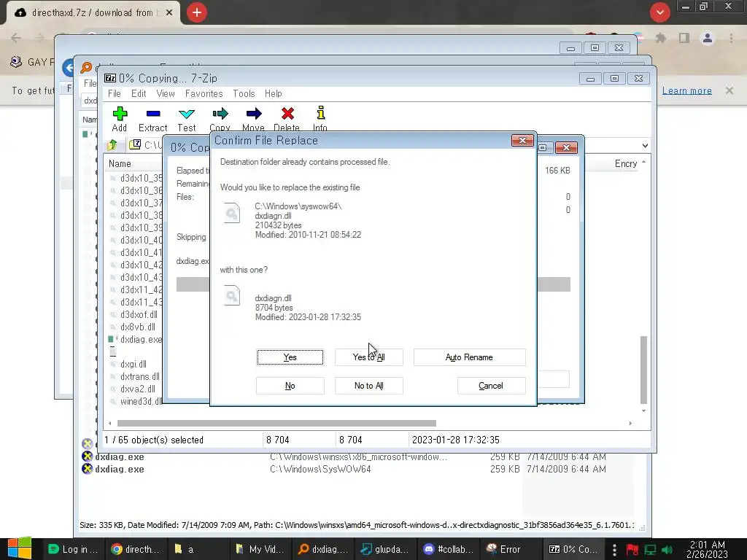
Task: Click the Auto Rename button
Action: pos(469,357)
